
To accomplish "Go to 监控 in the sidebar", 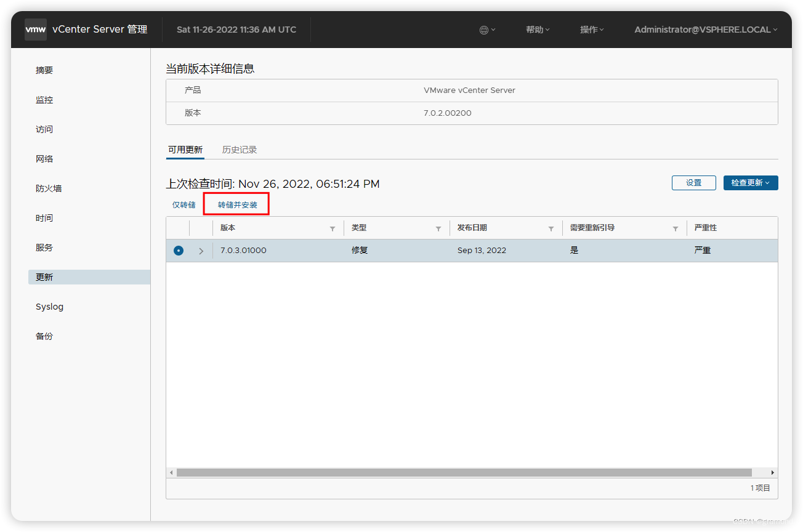I will [x=44, y=100].
